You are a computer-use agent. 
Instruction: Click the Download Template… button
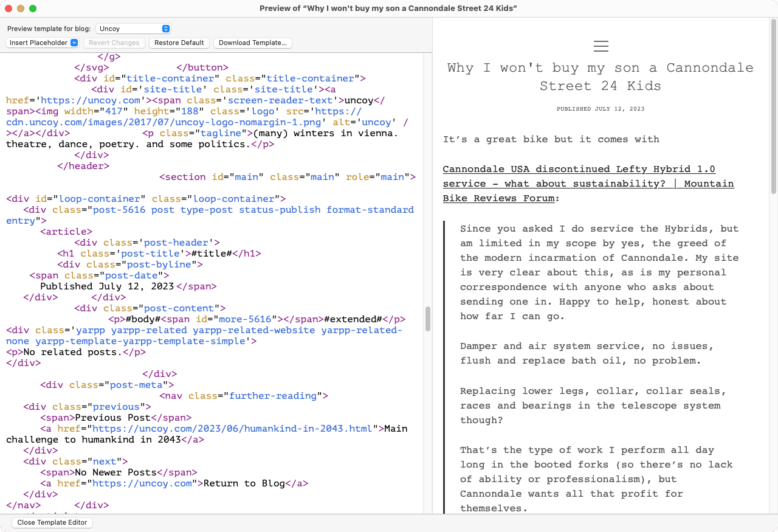253,43
